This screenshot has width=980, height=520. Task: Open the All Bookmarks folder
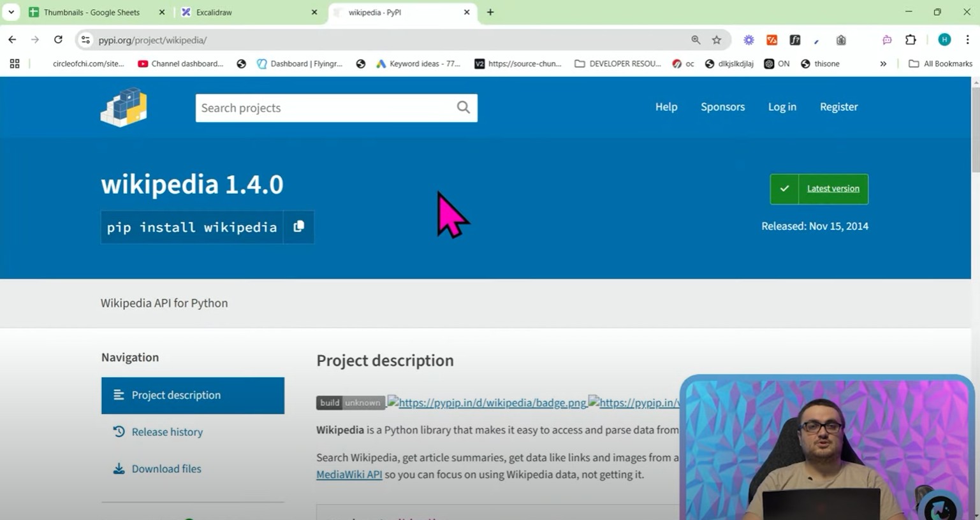[x=940, y=64]
